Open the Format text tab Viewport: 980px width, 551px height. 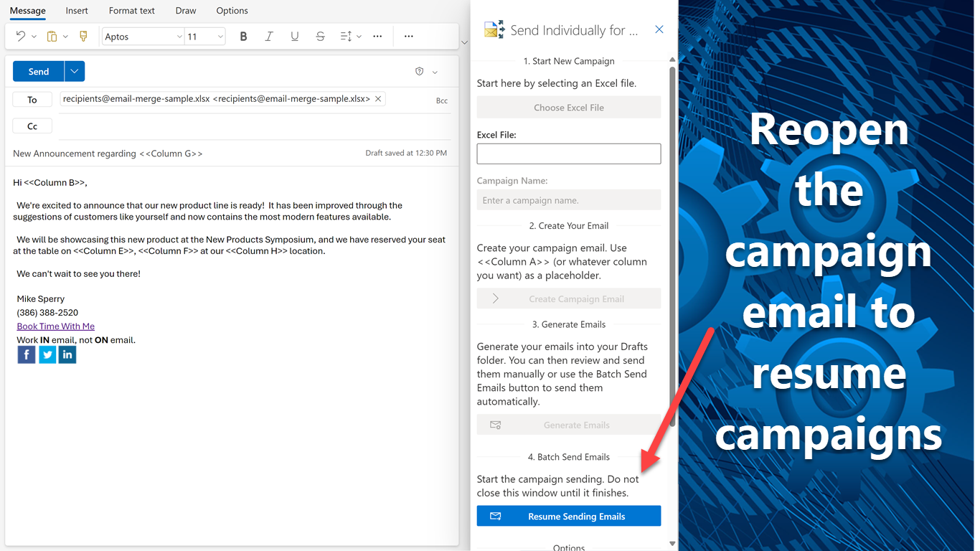pos(132,11)
